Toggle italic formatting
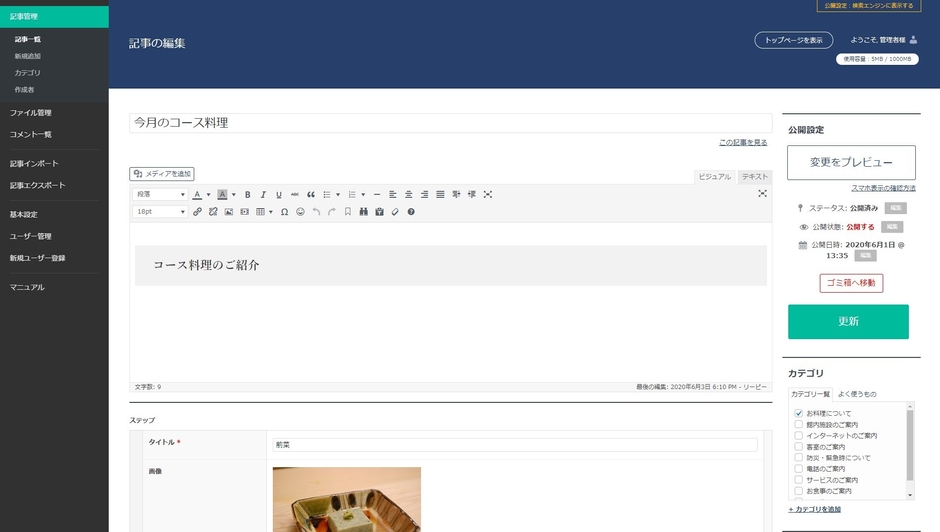Viewport: 940px width, 532px height. [263, 194]
